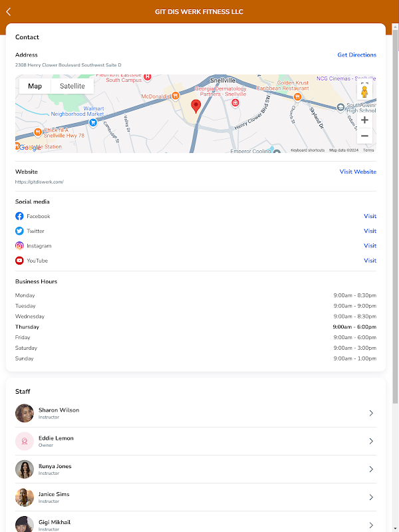This screenshot has height=532, width=399.
Task: Click the Google logo on map
Action: click(29, 148)
